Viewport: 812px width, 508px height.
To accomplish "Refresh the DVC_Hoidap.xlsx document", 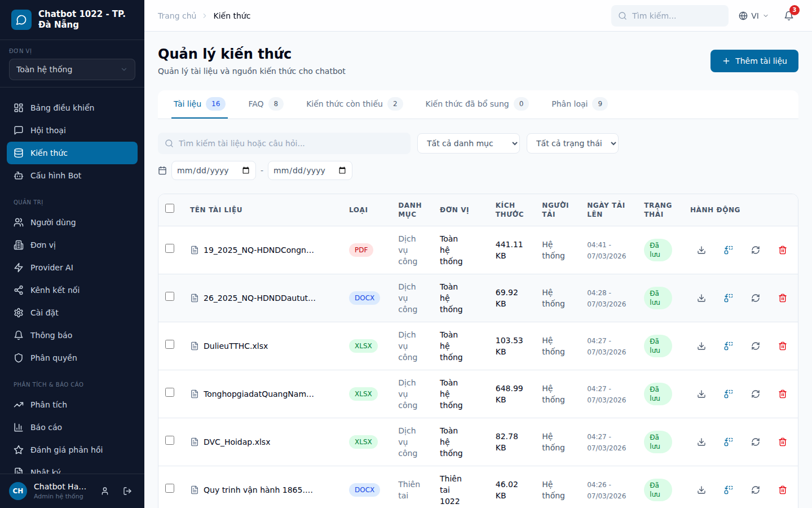I will tap(756, 442).
